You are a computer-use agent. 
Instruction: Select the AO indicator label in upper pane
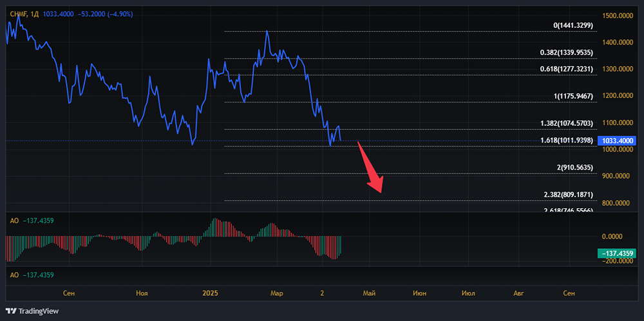click(x=13, y=220)
